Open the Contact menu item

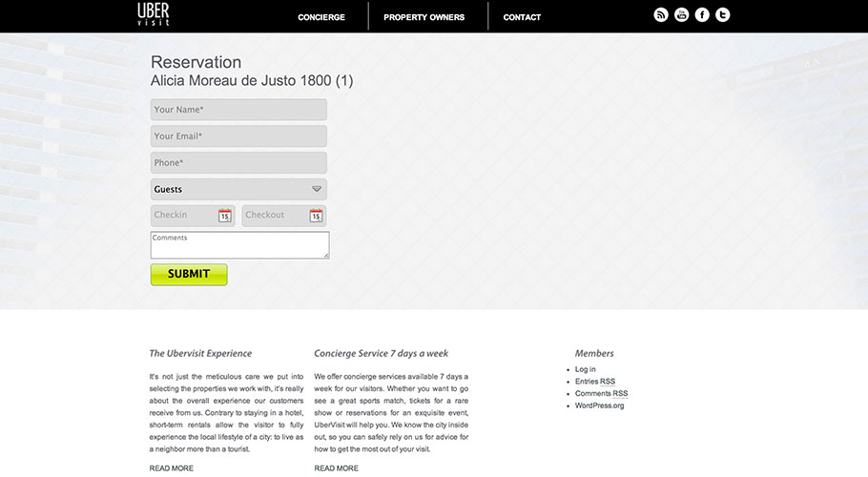pyautogui.click(x=522, y=17)
